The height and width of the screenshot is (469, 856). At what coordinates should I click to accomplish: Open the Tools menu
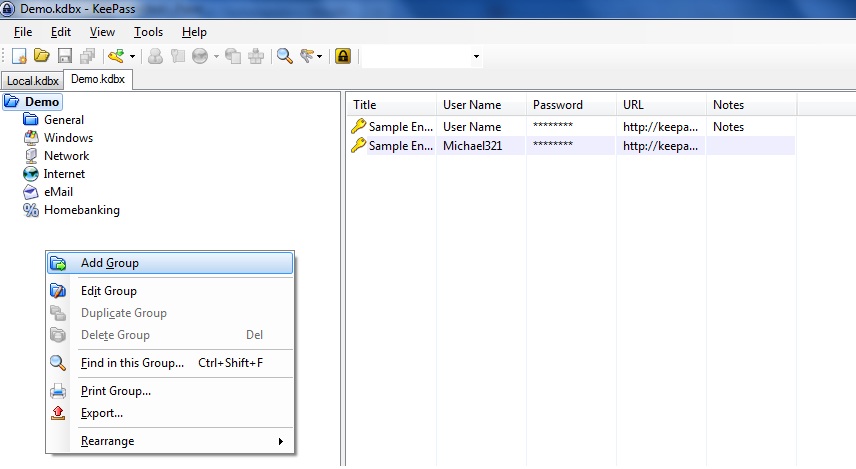[148, 32]
